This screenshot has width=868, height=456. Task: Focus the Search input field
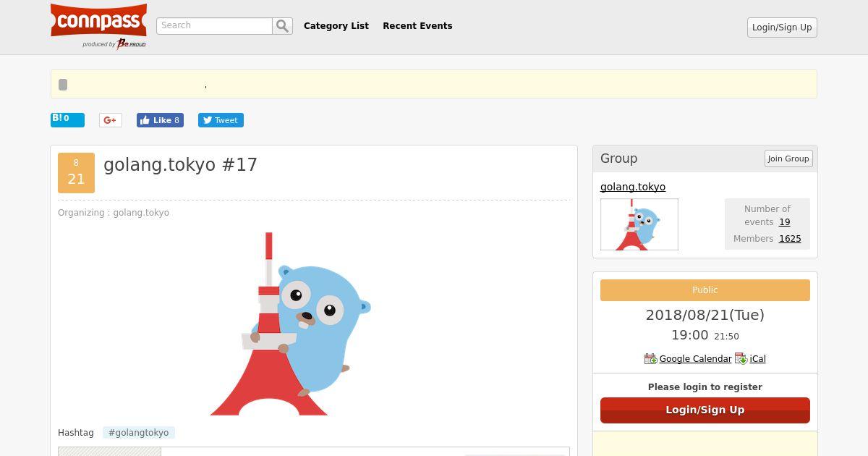pyautogui.click(x=214, y=26)
